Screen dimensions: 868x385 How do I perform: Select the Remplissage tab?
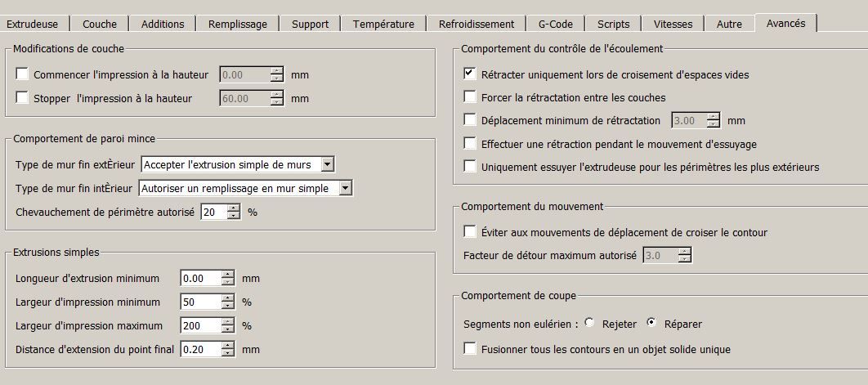(x=238, y=24)
